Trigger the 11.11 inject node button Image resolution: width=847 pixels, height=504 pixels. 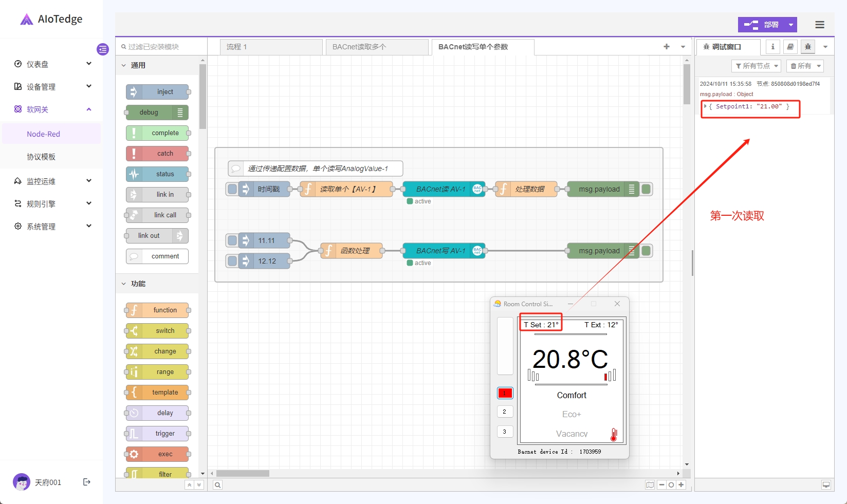(x=232, y=240)
